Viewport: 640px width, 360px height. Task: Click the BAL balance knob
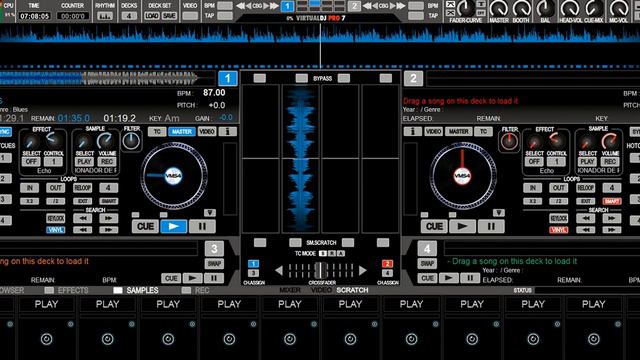point(545,8)
